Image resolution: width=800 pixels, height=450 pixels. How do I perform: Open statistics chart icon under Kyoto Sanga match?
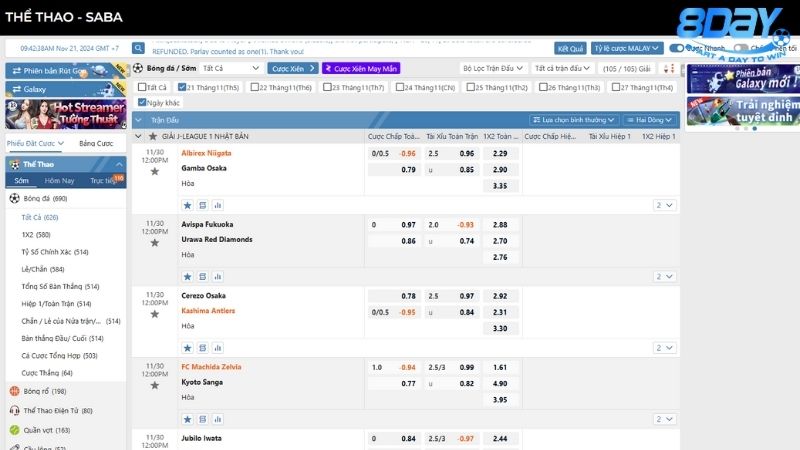point(218,419)
